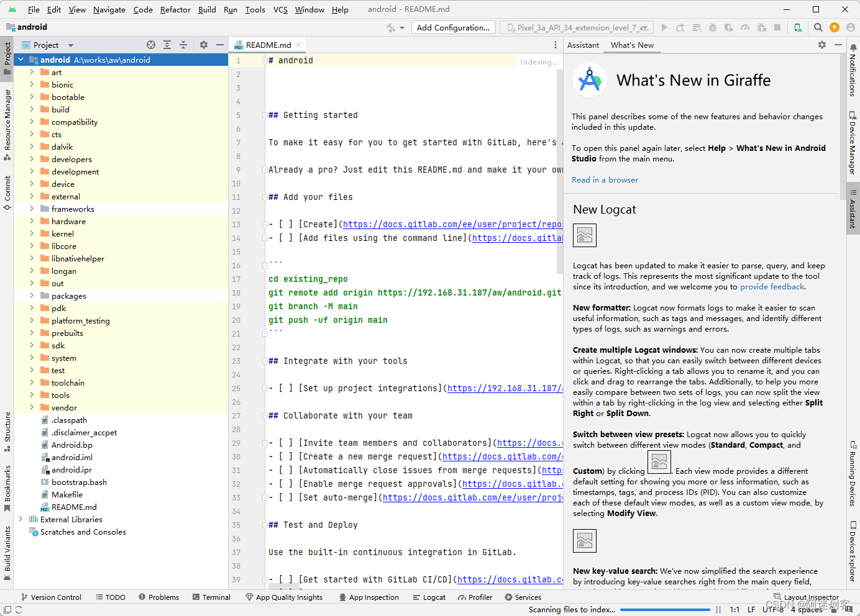Open the Build menu
This screenshot has width=860, height=616.
[x=207, y=9]
